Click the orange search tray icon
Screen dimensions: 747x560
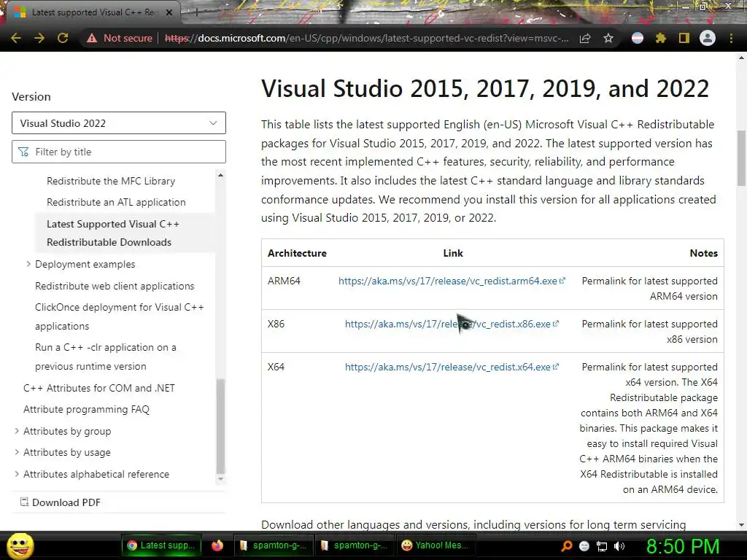click(567, 545)
